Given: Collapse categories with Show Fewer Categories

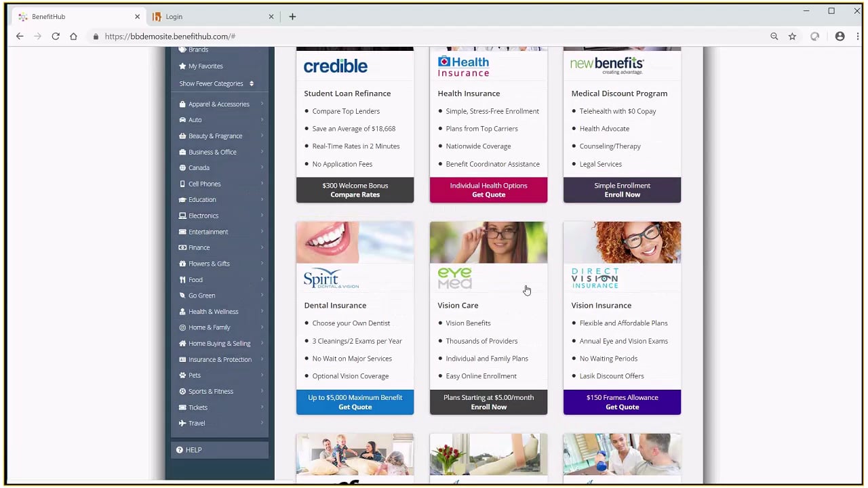Looking at the screenshot, I should 216,84.
